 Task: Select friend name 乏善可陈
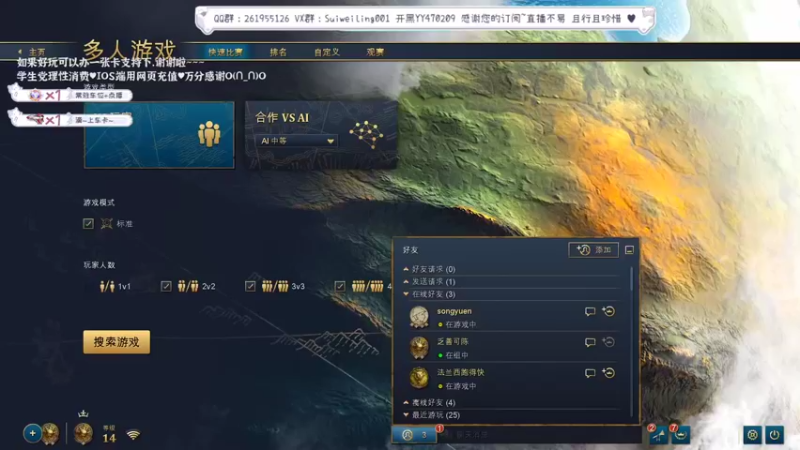(453, 342)
